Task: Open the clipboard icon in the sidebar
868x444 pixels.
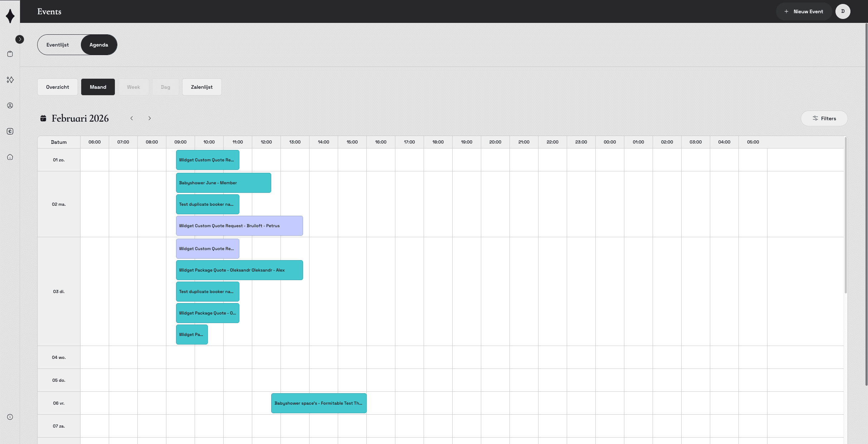Action: point(10,54)
